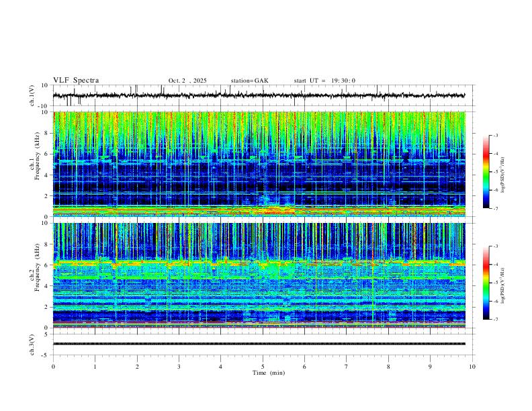Click time axis tick label "10" at axis end

click(472, 367)
